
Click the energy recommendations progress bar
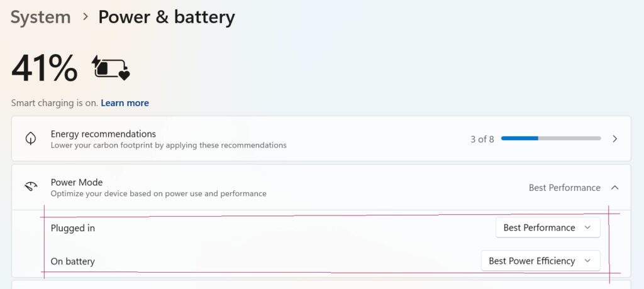pyautogui.click(x=551, y=139)
